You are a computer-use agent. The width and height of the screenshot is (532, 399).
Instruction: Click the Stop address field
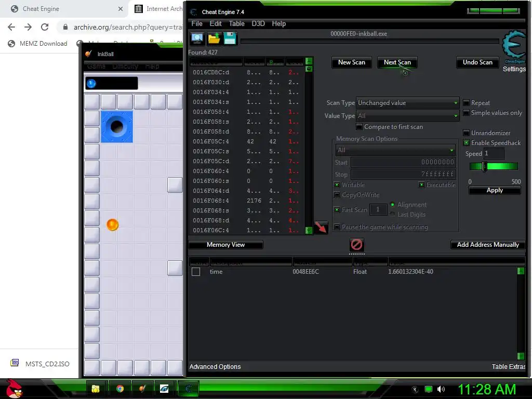tap(403, 174)
